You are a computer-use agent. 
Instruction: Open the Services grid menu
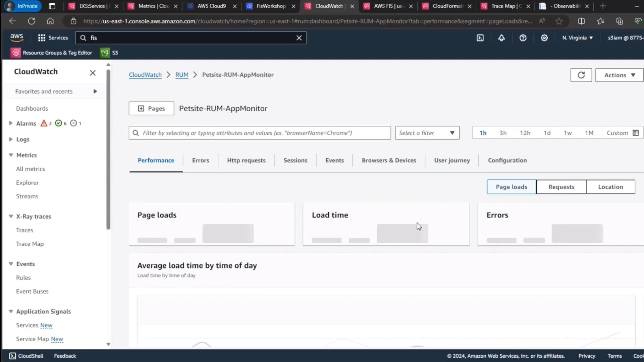[53, 38]
